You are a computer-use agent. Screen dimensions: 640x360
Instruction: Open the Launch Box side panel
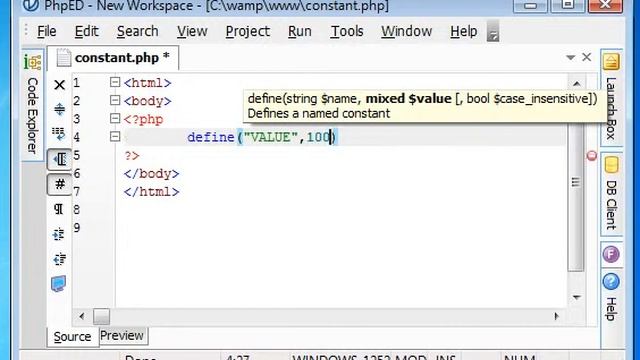coord(611,98)
